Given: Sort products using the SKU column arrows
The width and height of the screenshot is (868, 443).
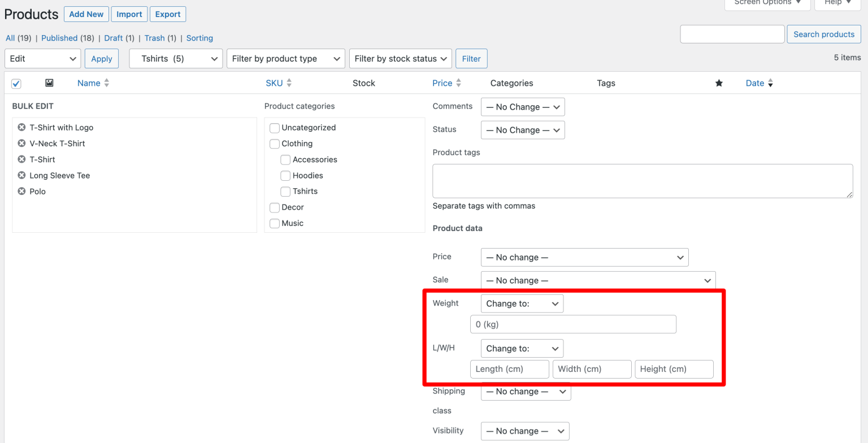Looking at the screenshot, I should pos(289,82).
